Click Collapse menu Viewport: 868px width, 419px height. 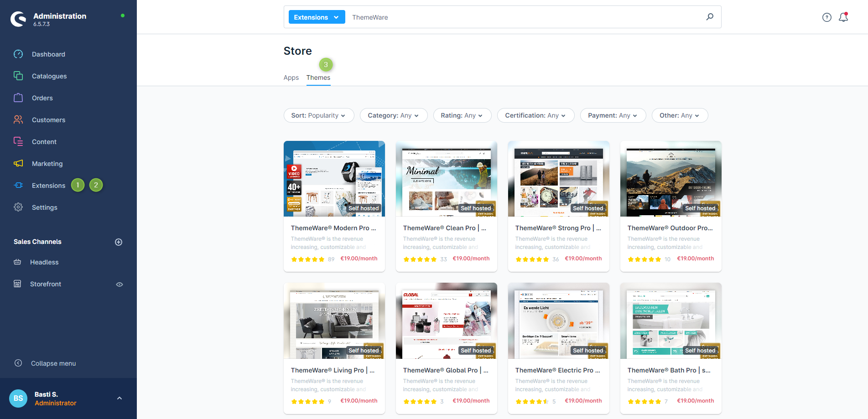pyautogui.click(x=53, y=363)
